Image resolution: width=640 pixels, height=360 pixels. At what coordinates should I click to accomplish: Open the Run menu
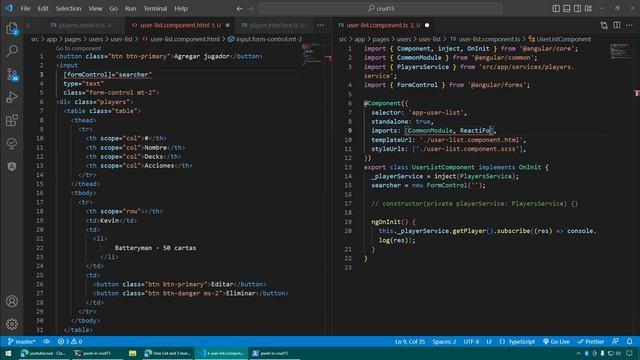point(131,9)
